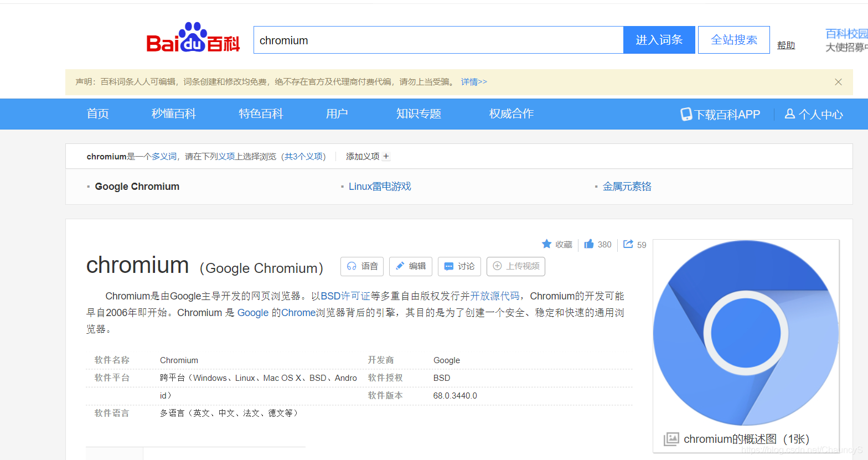This screenshot has height=460, width=868.
Task: Click the 添加义项 text
Action: pos(363,157)
